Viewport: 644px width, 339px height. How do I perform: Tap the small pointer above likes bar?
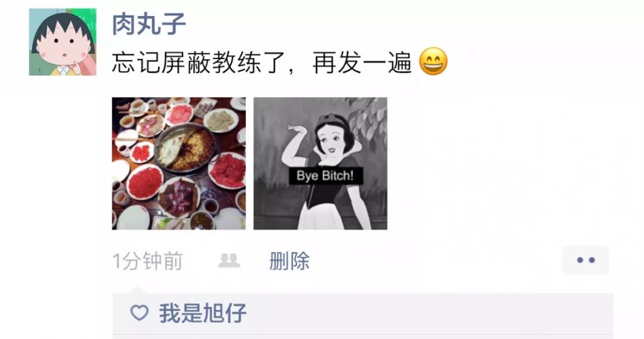(138, 290)
